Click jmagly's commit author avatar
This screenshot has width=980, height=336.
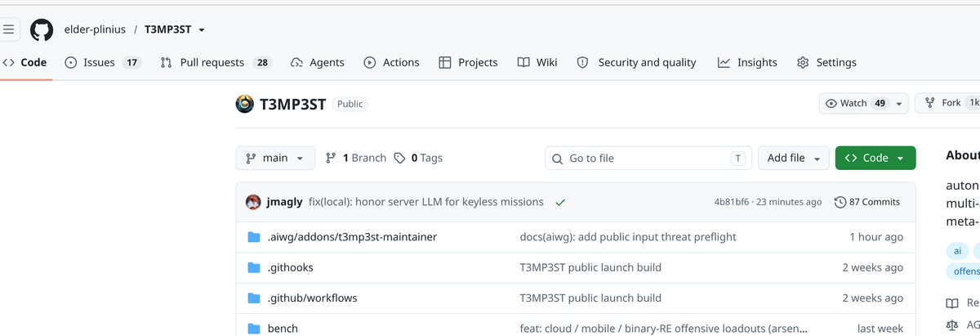[x=253, y=202]
